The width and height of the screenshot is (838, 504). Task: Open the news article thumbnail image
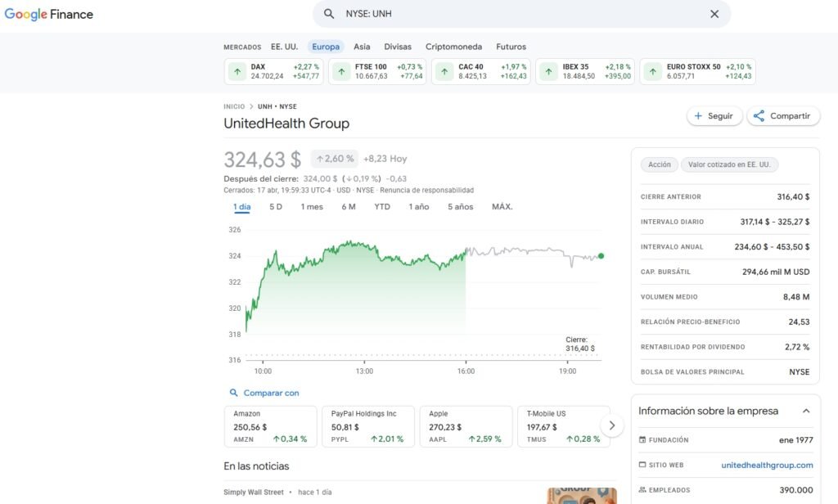point(582,496)
